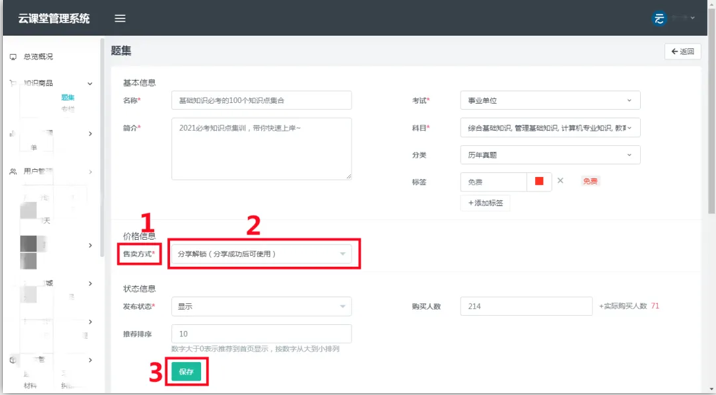Viewport: 716px width, 395px height.
Task: Click the 返回 back button
Action: [x=683, y=52]
